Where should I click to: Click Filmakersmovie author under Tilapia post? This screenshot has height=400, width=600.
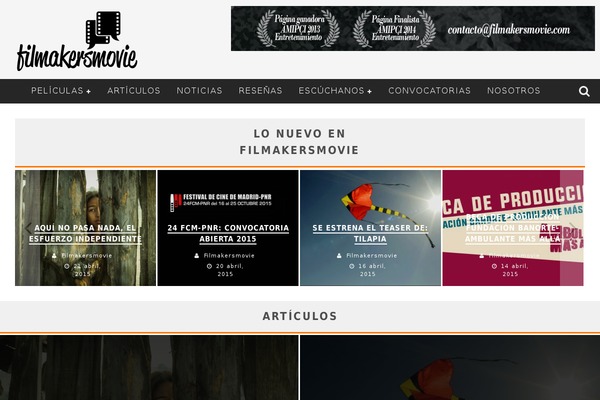pyautogui.click(x=372, y=256)
